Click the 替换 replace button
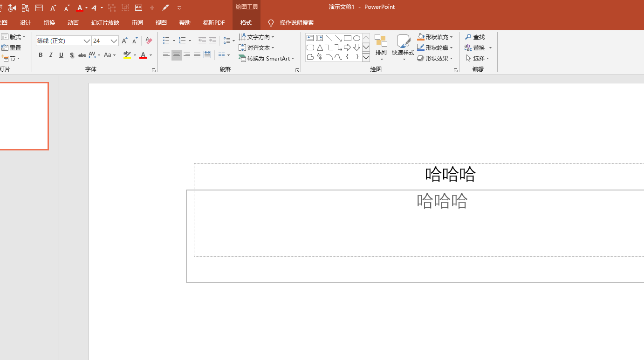Screen dimensions: 644x360 [475, 48]
